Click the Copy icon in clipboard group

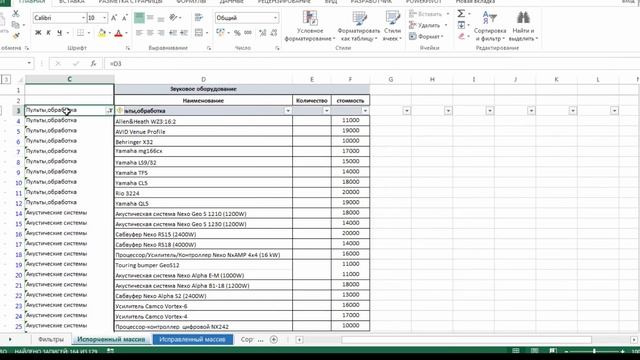[16, 25]
